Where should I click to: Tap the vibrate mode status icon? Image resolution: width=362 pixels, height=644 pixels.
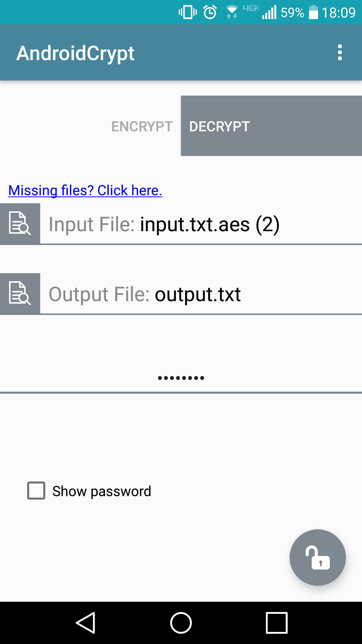188,12
